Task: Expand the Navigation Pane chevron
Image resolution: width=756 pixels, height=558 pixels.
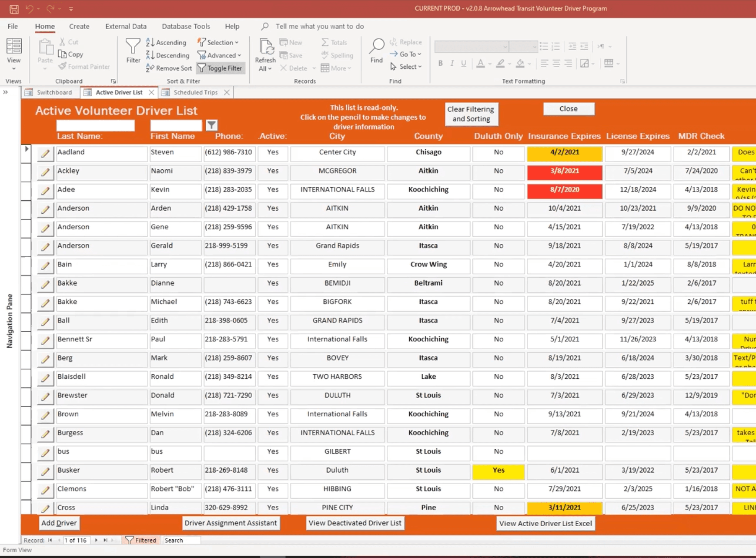Action: [6, 92]
